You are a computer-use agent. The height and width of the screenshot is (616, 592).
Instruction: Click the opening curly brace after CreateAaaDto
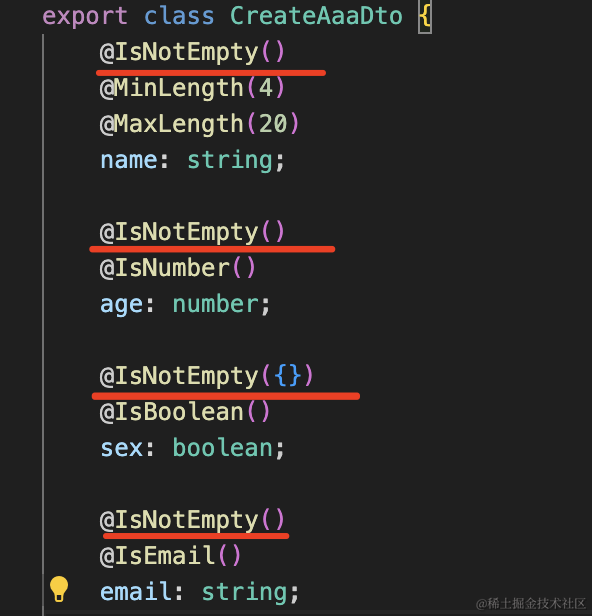[425, 17]
